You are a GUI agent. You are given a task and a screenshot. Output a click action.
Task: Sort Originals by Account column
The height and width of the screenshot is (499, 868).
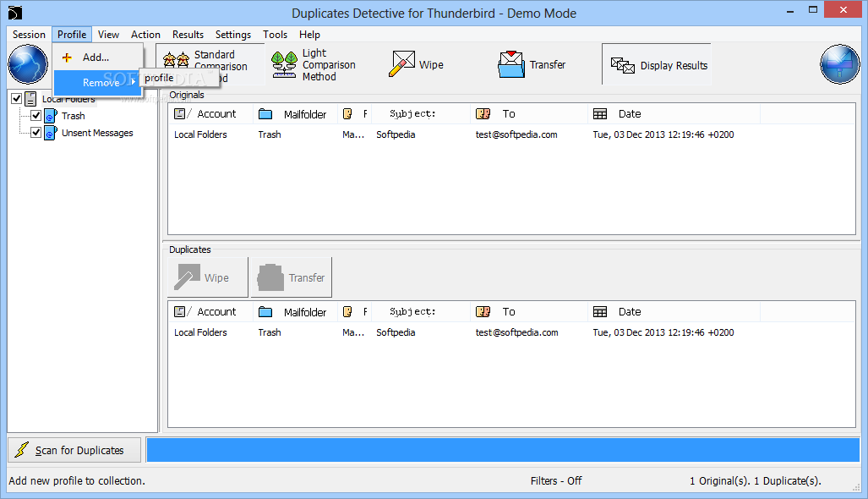tap(211, 114)
